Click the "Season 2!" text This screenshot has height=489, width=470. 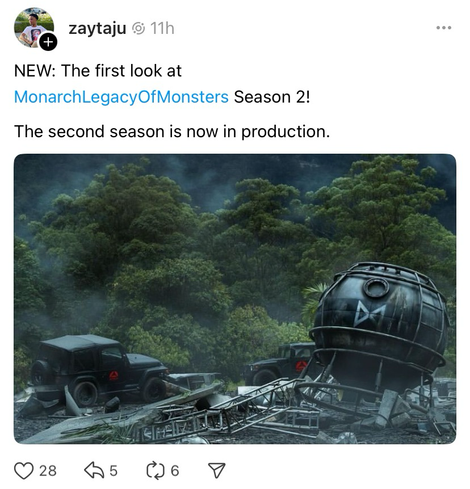(x=272, y=97)
